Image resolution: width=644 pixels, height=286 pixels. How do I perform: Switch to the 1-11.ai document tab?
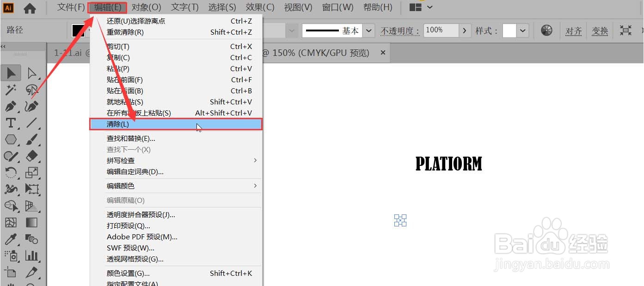pyautogui.click(x=69, y=53)
